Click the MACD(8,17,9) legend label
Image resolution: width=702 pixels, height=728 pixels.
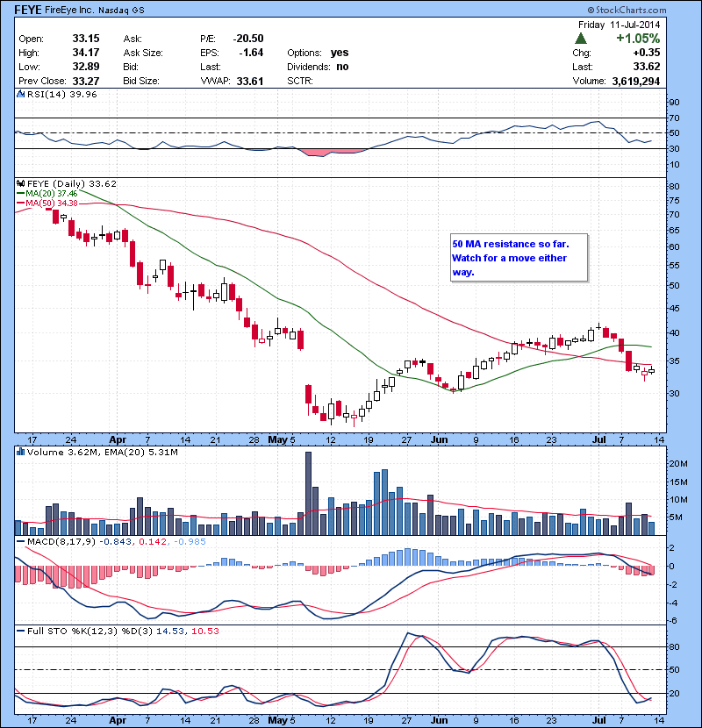pyautogui.click(x=61, y=542)
